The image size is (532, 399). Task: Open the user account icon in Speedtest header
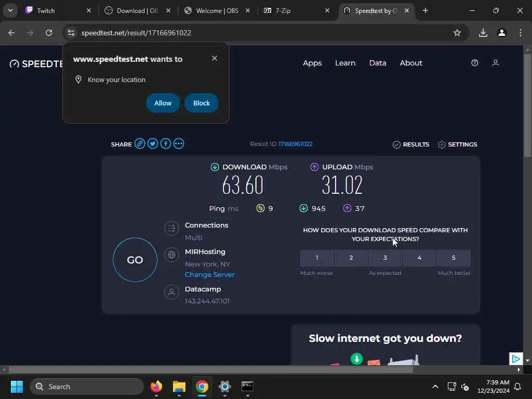click(x=495, y=63)
